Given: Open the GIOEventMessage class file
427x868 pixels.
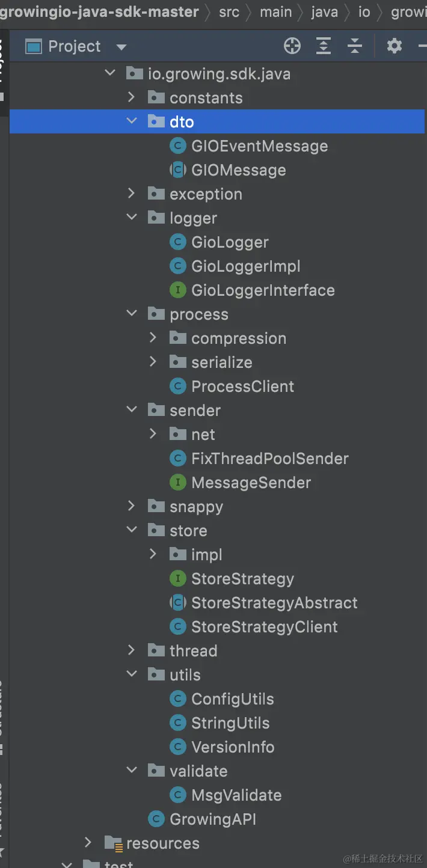Looking at the screenshot, I should point(259,146).
